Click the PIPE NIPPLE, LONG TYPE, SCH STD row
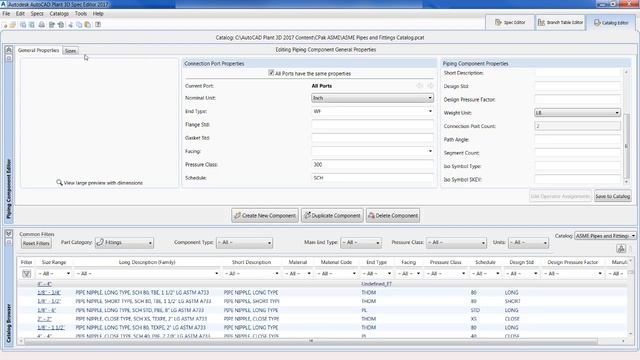The width and height of the screenshot is (640, 360). [x=322, y=310]
